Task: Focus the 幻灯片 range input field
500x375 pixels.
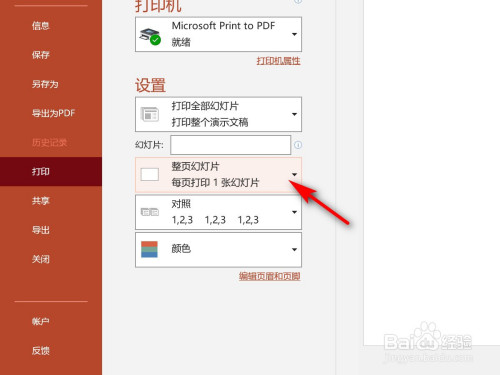Action: 230,145
